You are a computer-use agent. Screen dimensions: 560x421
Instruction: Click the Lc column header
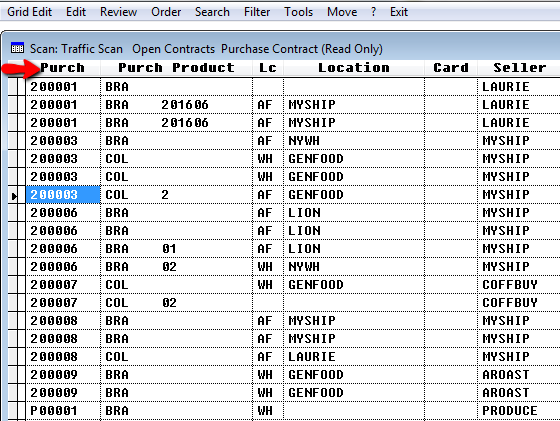pyautogui.click(x=268, y=68)
